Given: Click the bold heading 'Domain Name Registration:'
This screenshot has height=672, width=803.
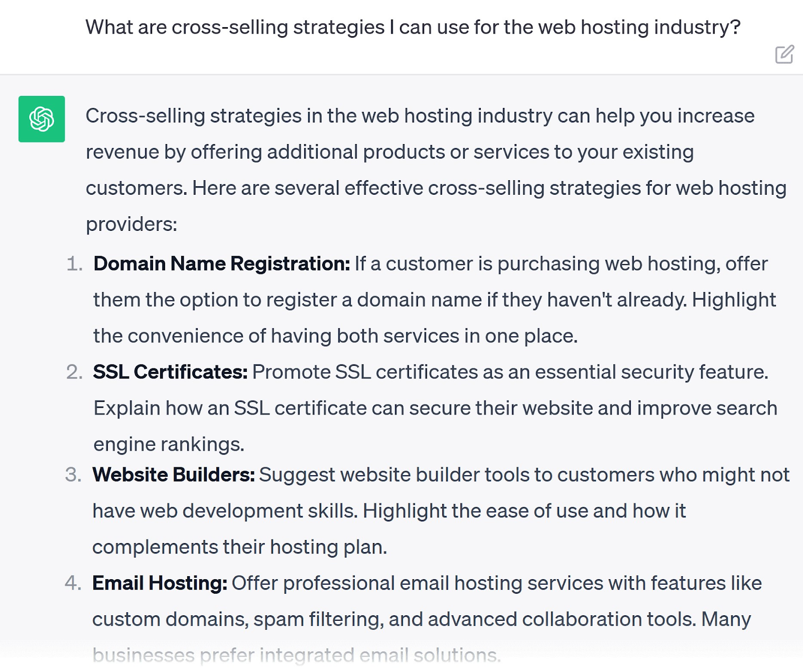Looking at the screenshot, I should [x=221, y=263].
